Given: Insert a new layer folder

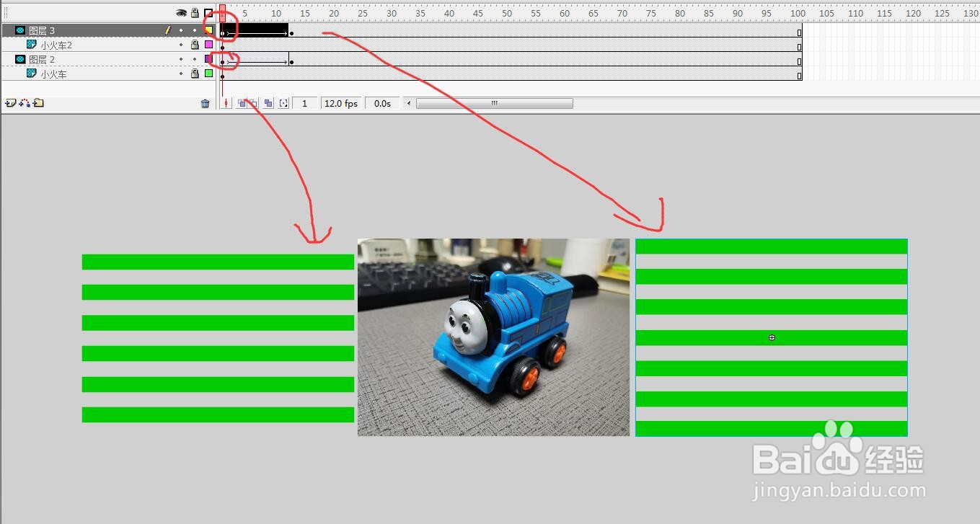Looking at the screenshot, I should coord(38,103).
